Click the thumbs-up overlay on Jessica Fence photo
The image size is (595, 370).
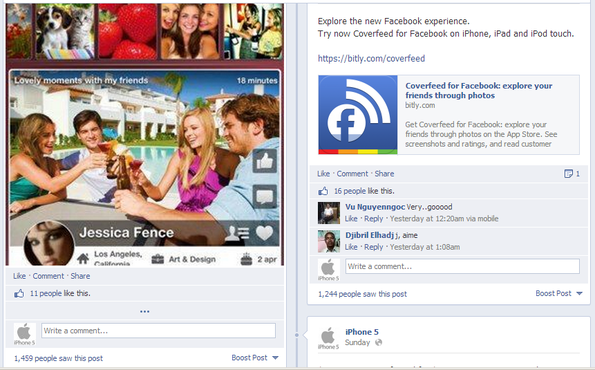[264, 161]
